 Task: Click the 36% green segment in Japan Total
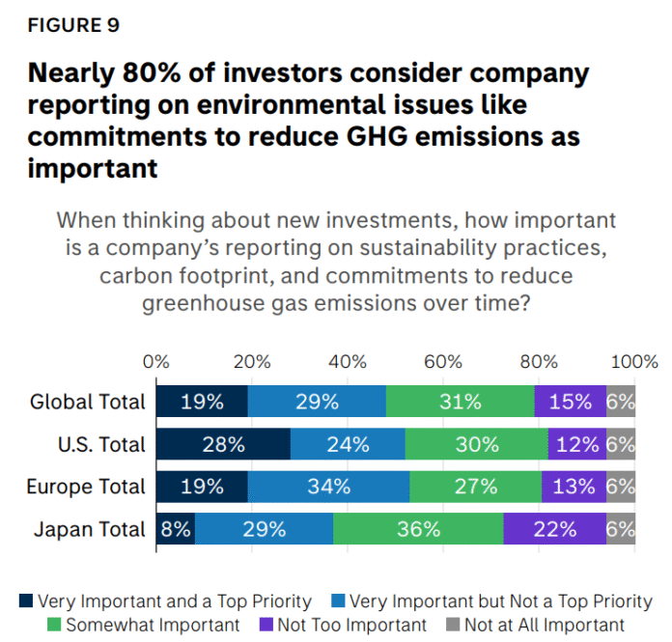tap(418, 529)
